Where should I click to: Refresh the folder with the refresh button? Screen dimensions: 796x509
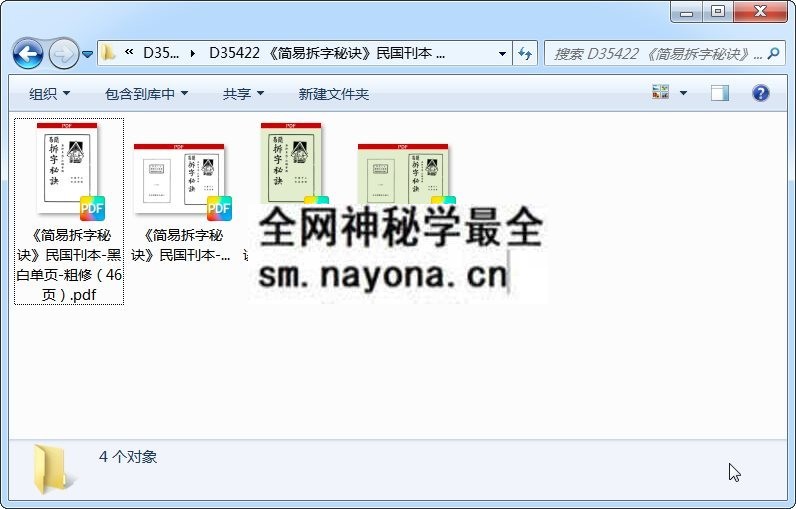tap(525, 53)
